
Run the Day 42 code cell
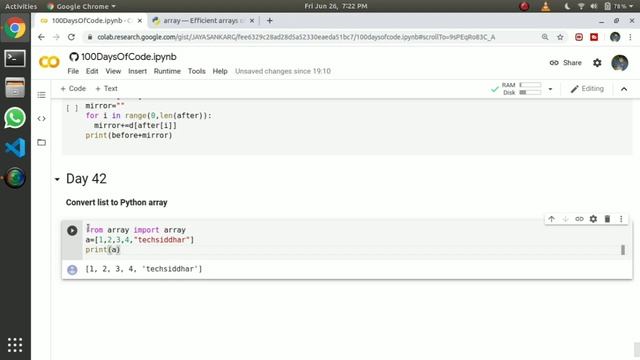point(72,231)
